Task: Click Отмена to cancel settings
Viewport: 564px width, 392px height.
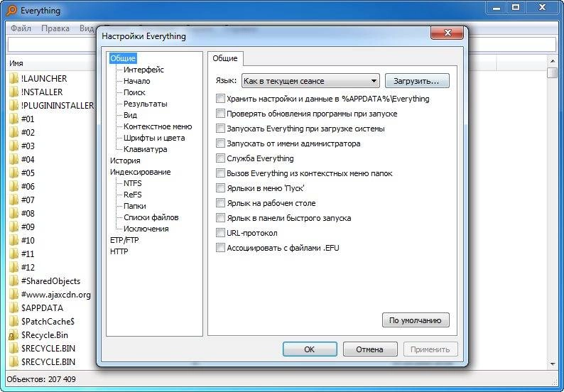Action: click(370, 349)
